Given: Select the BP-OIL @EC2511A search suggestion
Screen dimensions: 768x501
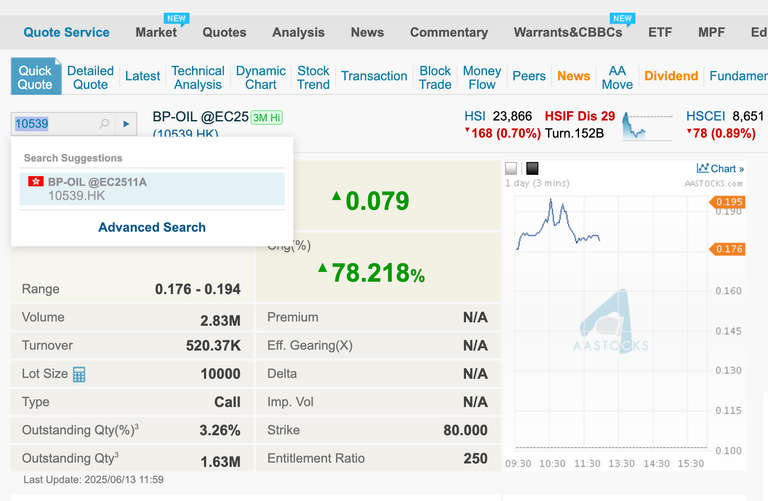Looking at the screenshot, I should point(152,189).
